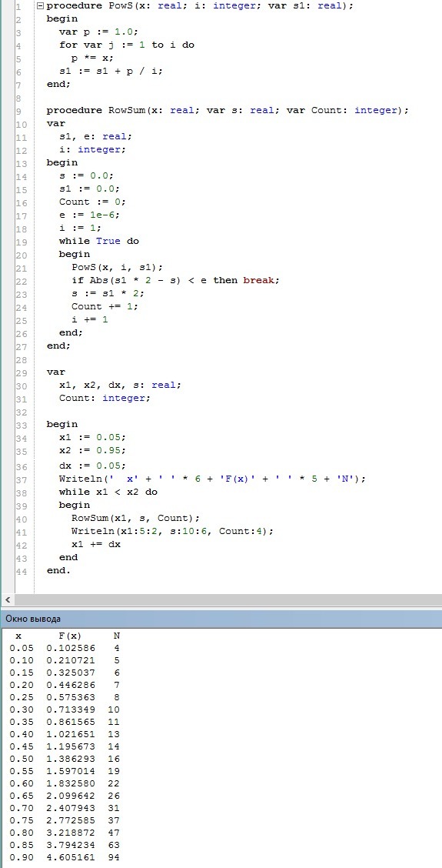Click the call 'RowSum(x1, s, Count);'
This screenshot has width=442, height=868.
(136, 518)
